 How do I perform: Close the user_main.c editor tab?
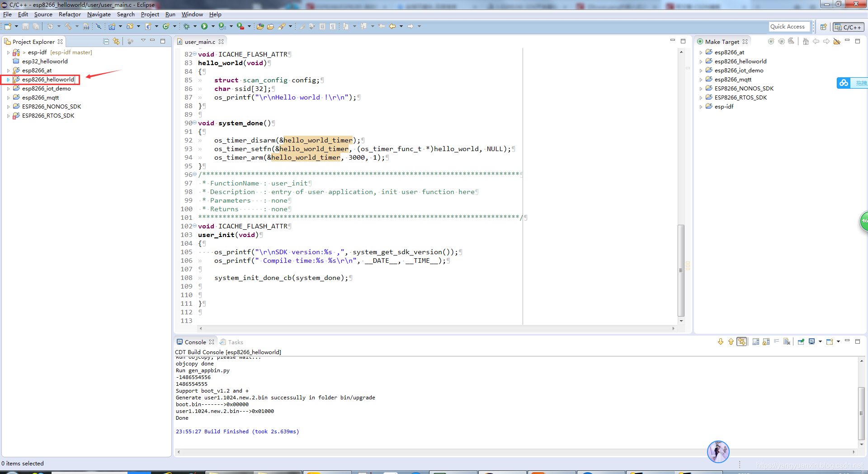221,42
